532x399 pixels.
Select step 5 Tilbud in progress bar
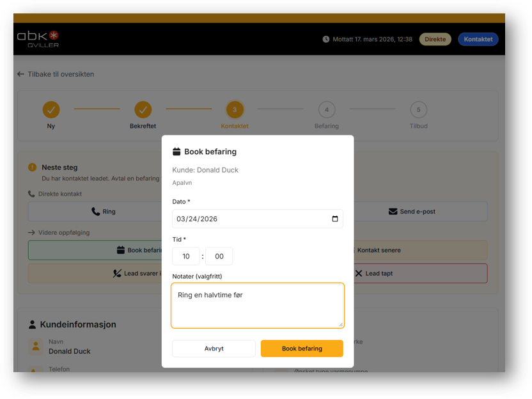(418, 110)
